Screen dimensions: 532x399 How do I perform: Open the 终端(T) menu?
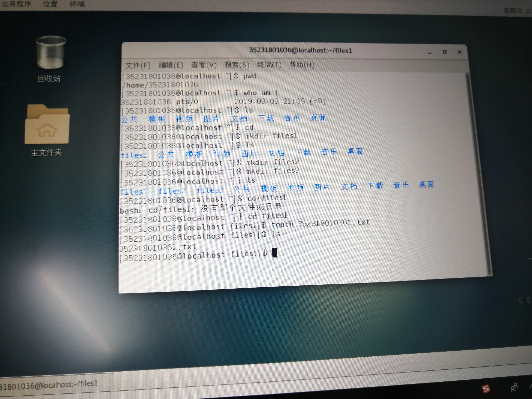point(269,64)
